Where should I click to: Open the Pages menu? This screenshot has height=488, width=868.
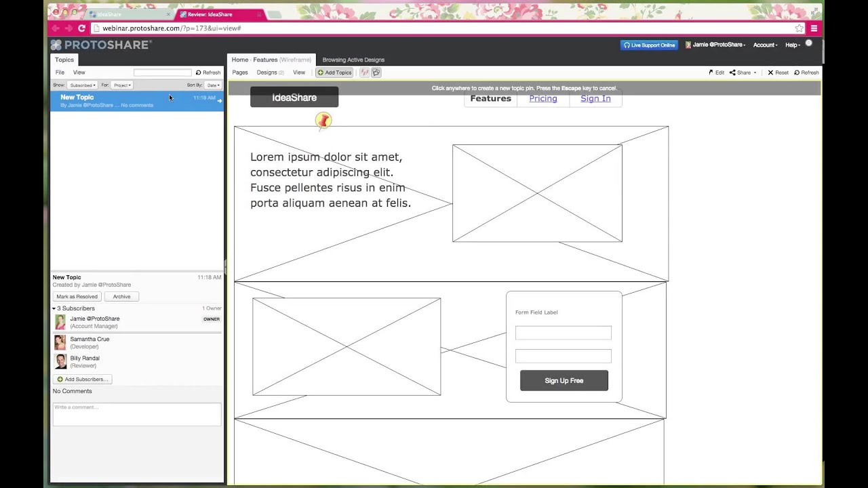240,73
